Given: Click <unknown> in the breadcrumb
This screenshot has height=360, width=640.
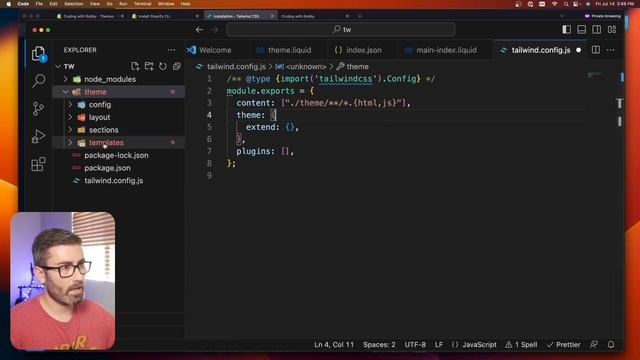Looking at the screenshot, I should (306, 67).
